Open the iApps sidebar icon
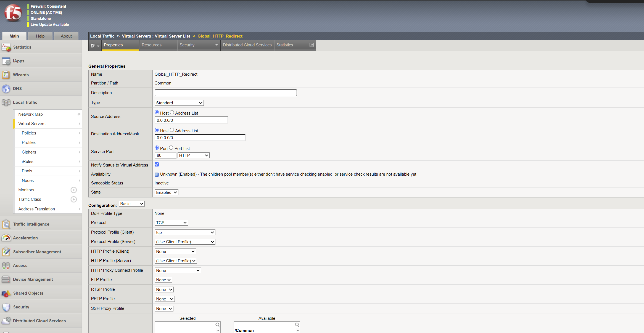644x333 pixels. [x=6, y=61]
